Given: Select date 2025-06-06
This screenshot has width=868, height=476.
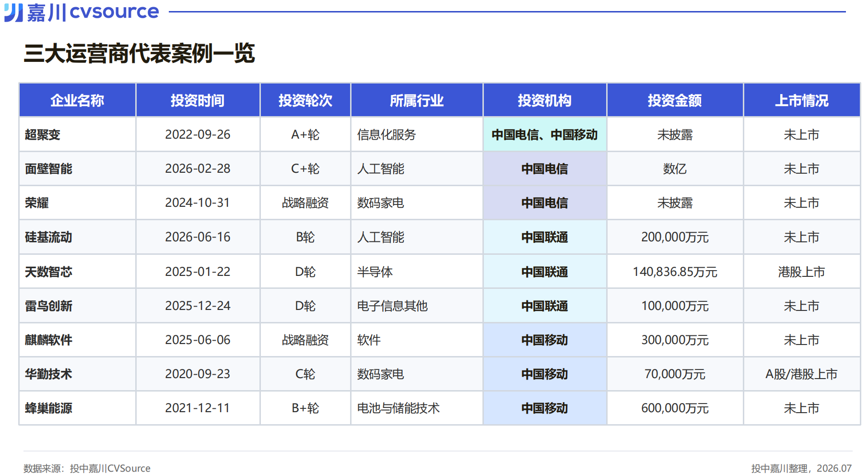Looking at the screenshot, I should 198,339.
